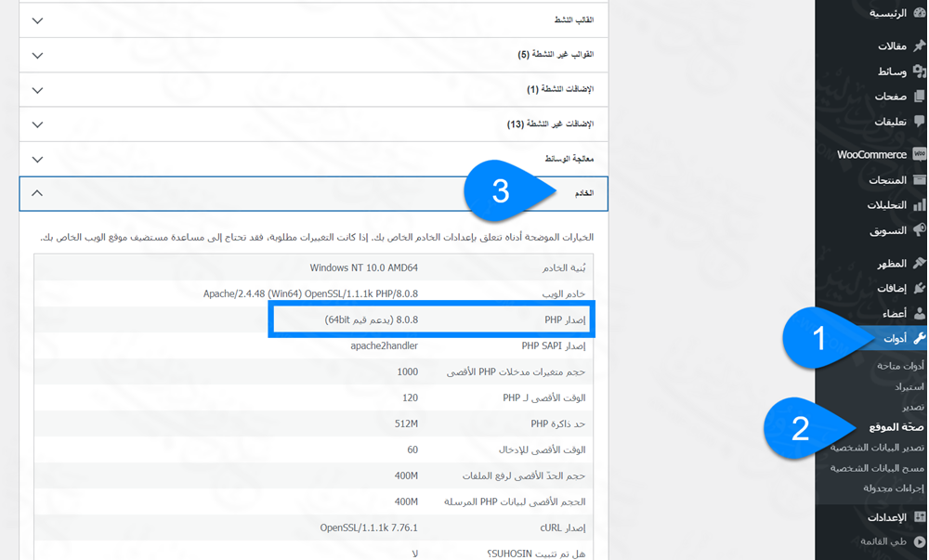The height and width of the screenshot is (560, 929).
Task: Click the طي القائمة collapse menu link
Action: [883, 541]
